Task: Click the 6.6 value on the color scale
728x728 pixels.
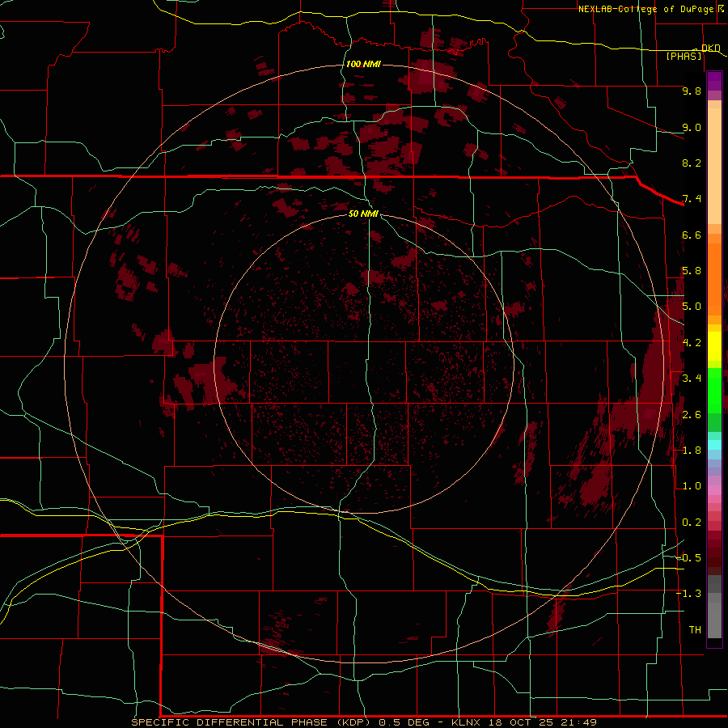Action: coord(692,235)
